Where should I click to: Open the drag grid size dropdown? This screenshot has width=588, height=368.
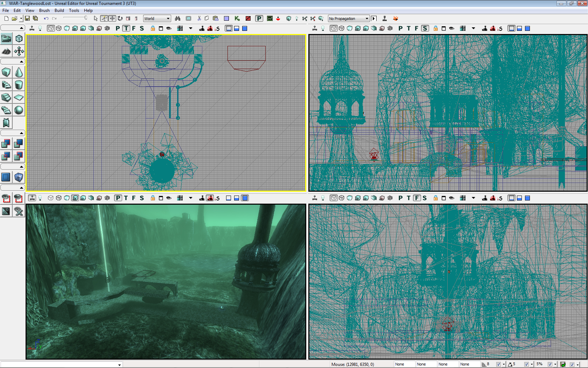point(504,364)
